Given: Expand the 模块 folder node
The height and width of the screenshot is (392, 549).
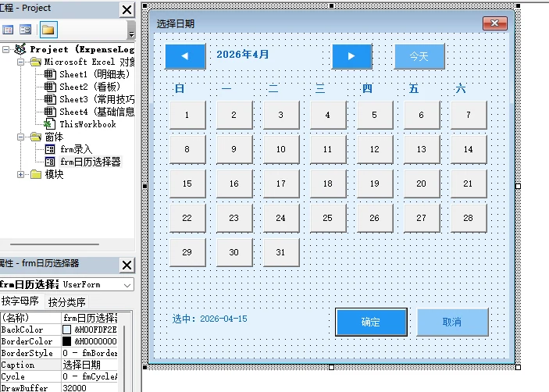Looking at the screenshot, I should pos(20,174).
